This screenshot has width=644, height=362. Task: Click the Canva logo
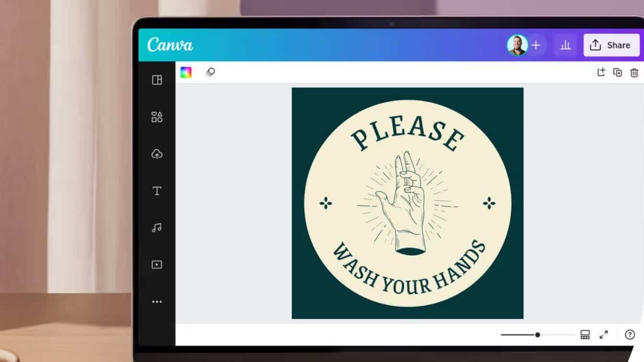pos(170,45)
